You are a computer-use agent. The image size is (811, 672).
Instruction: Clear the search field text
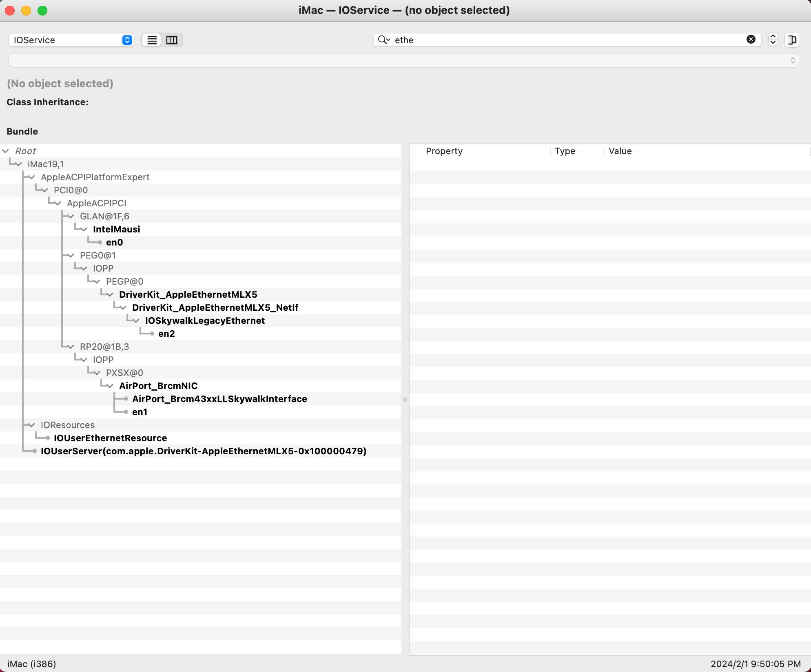coord(751,39)
